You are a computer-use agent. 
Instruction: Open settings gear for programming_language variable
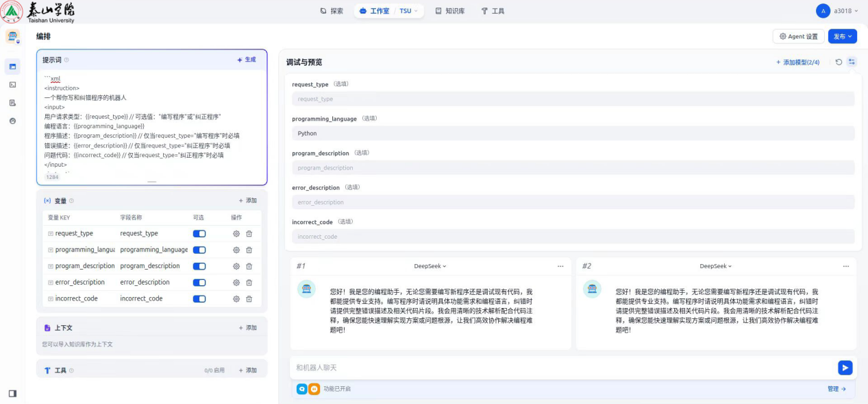click(236, 250)
